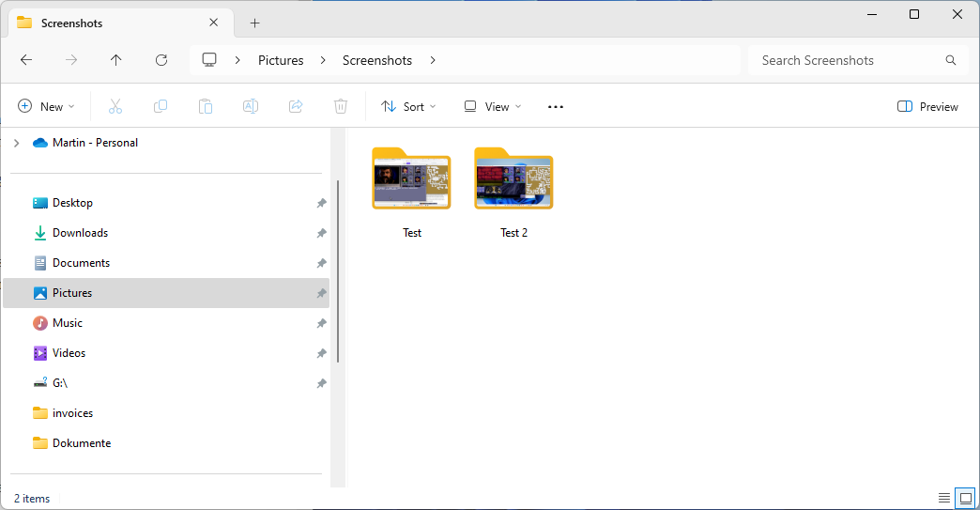
Task: Open the Sort dropdown menu
Action: point(408,107)
